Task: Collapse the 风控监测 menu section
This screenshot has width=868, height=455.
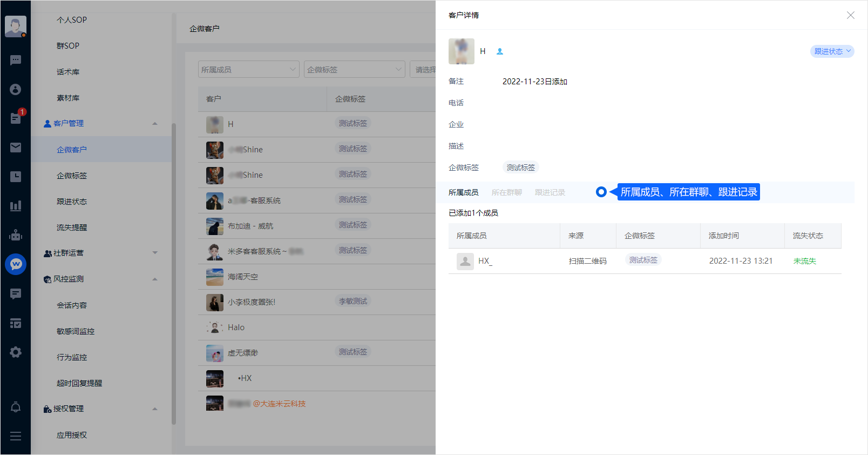Action: [x=155, y=279]
